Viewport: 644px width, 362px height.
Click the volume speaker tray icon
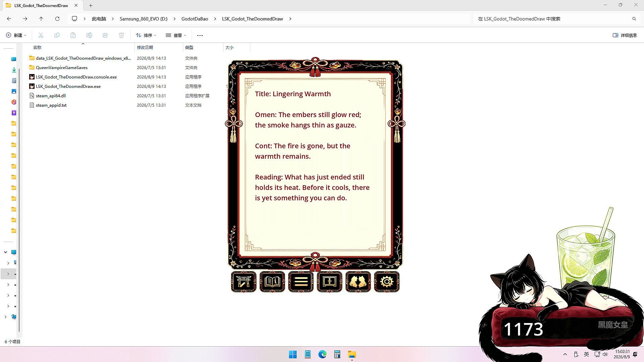[x=605, y=354]
